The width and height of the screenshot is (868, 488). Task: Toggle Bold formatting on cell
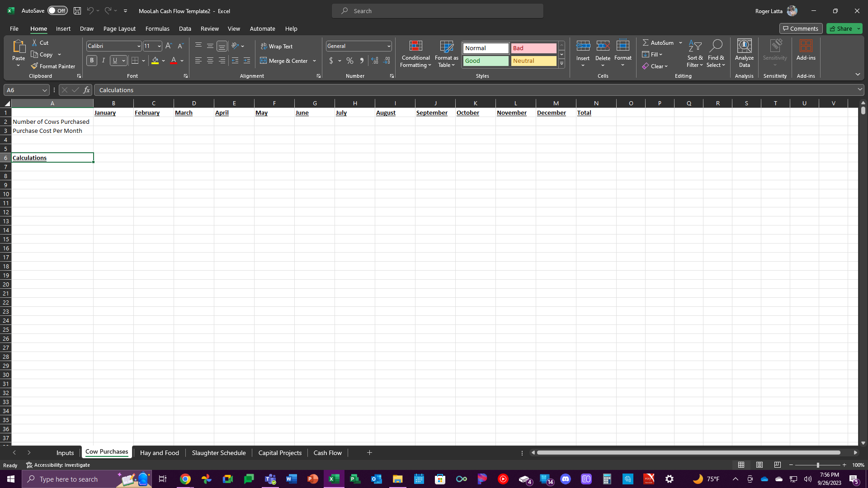tap(91, 60)
